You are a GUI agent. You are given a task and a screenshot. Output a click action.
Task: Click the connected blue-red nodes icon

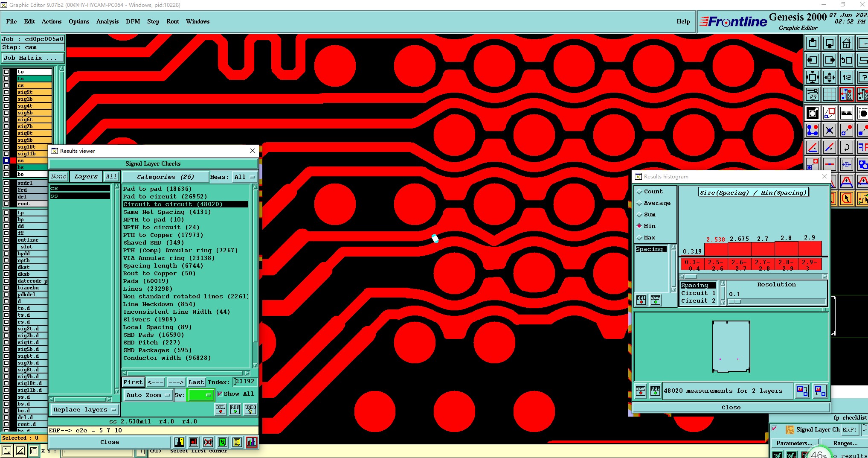[813, 130]
